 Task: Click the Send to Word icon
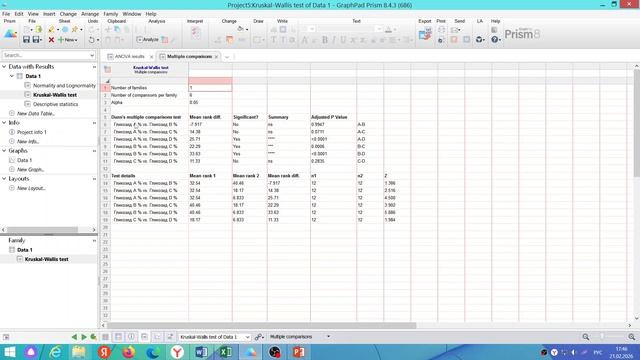[466, 40]
